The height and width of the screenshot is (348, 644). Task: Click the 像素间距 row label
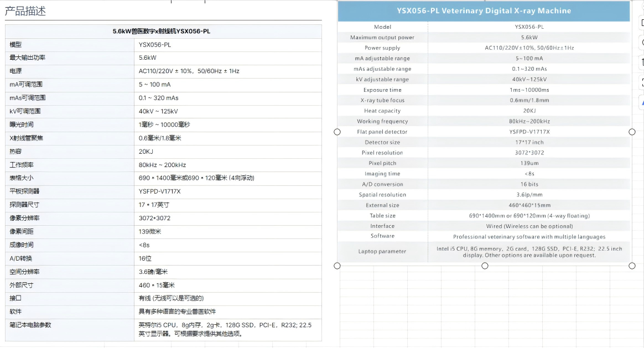tap(22, 231)
